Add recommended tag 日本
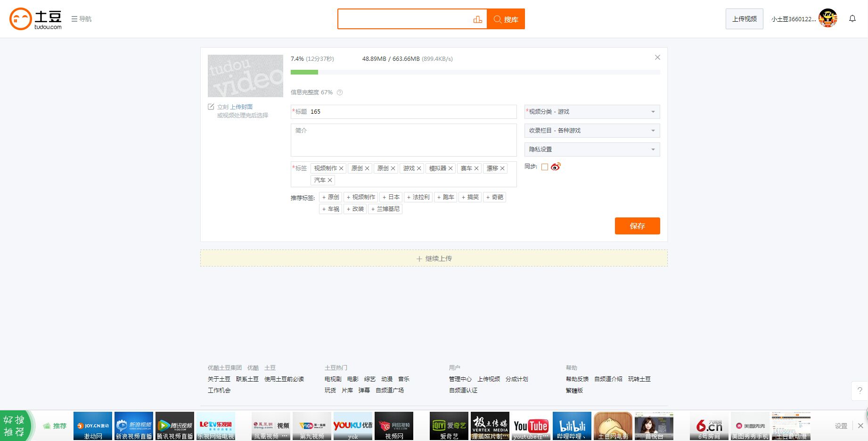Viewport: 868px width, 441px height. click(391, 197)
